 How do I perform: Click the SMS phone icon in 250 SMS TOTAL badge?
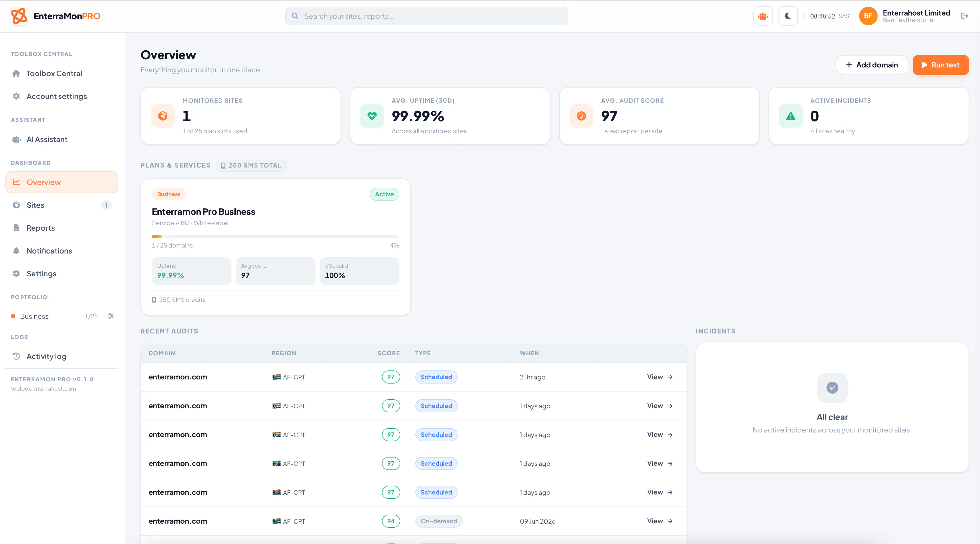(223, 165)
